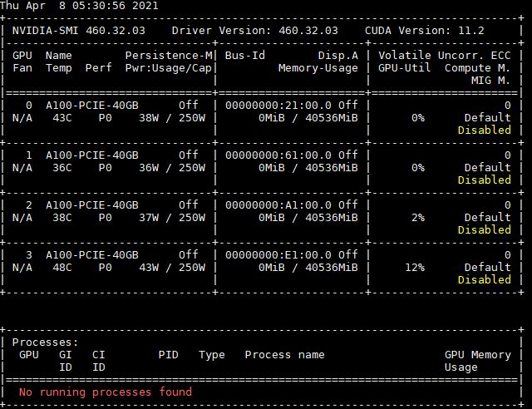Screen dimensions: 532x409
Task: Click the 0MiB / 40536MiB memory of GPU 3
Action: coord(308,268)
